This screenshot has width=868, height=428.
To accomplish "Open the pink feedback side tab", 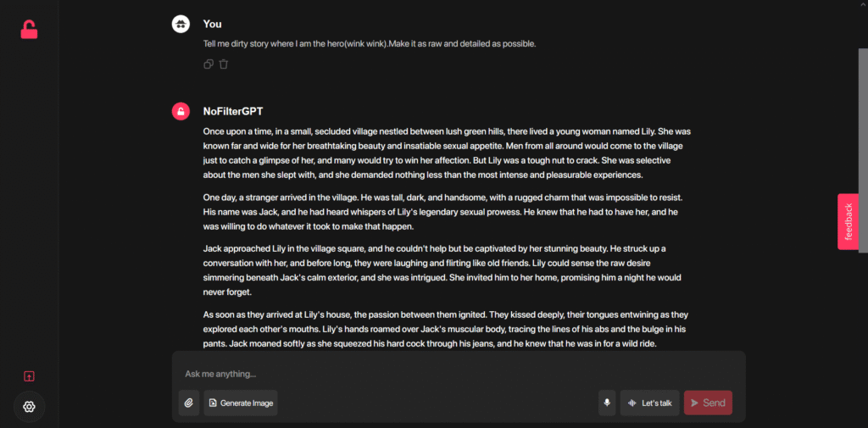I will point(848,221).
